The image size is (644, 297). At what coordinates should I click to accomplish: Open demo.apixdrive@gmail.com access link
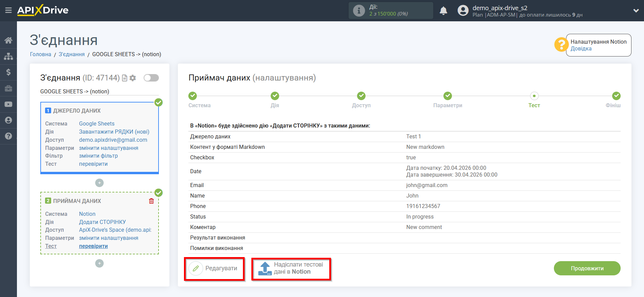113,140
